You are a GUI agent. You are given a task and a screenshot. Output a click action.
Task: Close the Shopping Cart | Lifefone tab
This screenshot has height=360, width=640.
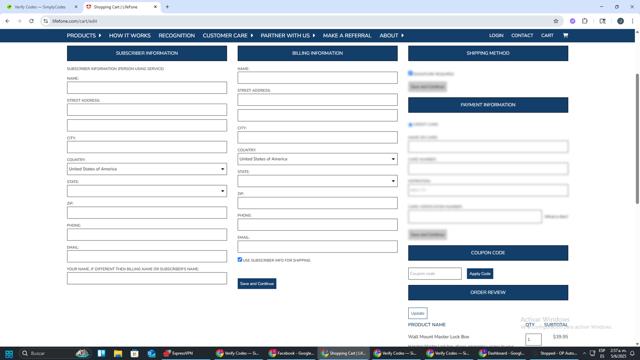tap(155, 7)
